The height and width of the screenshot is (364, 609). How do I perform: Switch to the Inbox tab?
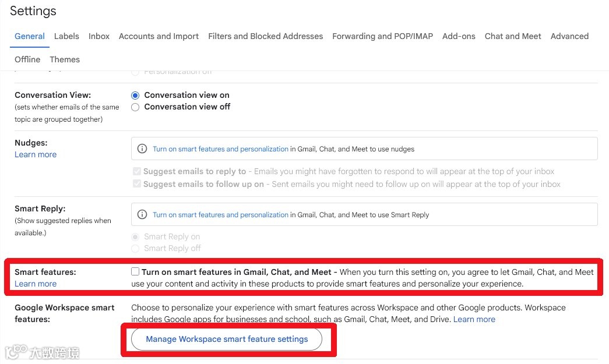pos(99,36)
